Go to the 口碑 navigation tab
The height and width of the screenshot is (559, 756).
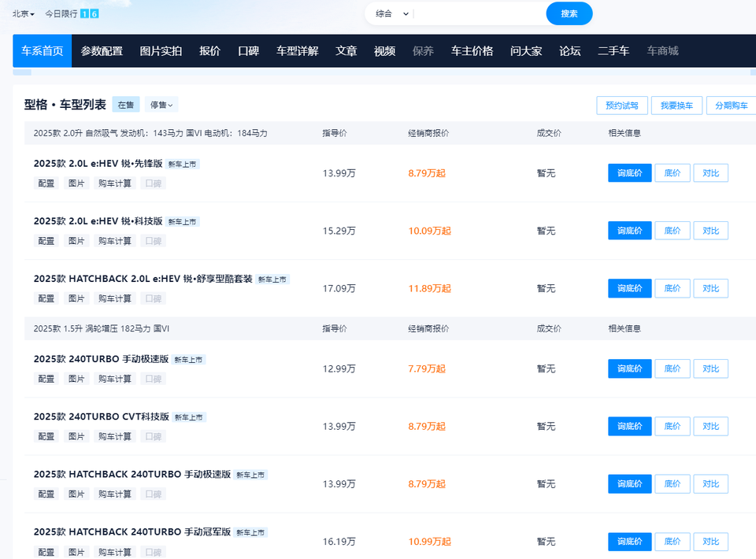pos(248,51)
